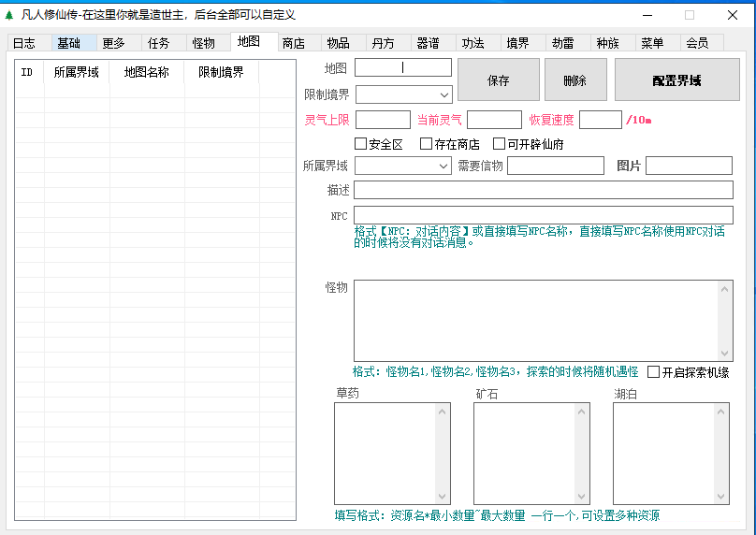The image size is (756, 535).
Task: Switch to the 日志 tab
Action: (29, 43)
